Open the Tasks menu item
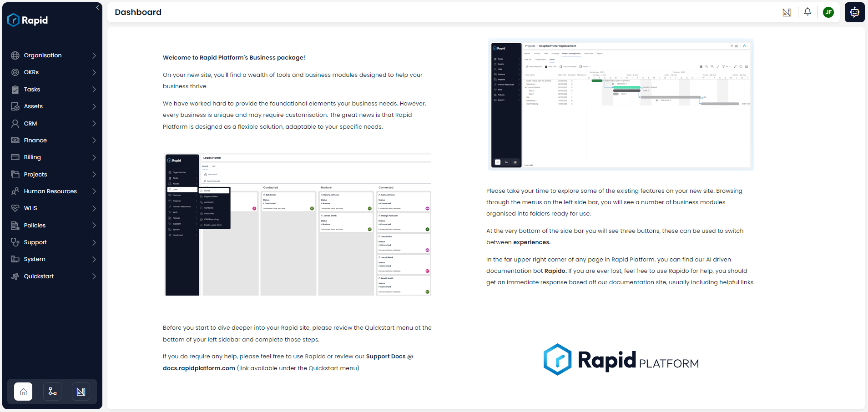Screen dimensions: 868x412 point(52,90)
